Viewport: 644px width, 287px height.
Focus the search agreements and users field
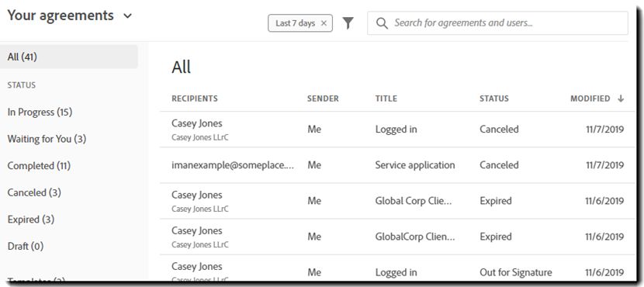point(497,23)
